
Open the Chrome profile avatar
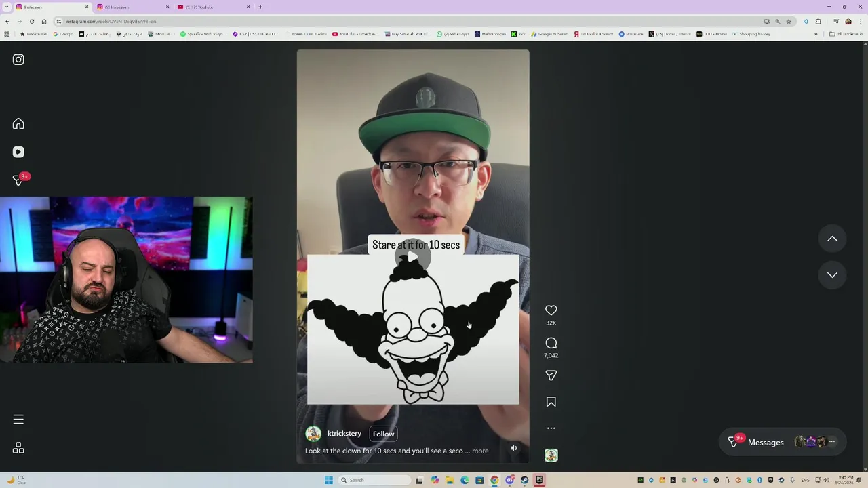(848, 21)
